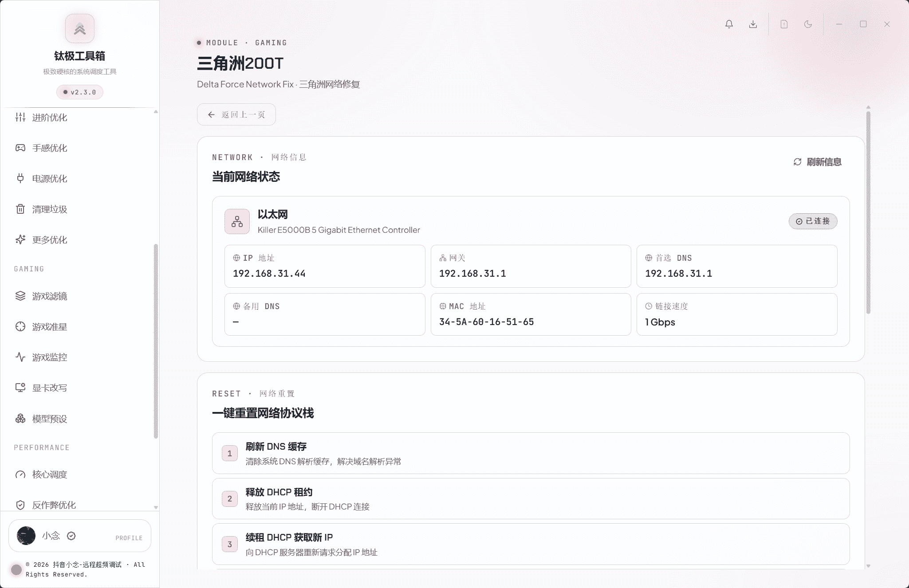
Task: Select step 1 刷新 DNS 缓存
Action: 531,453
